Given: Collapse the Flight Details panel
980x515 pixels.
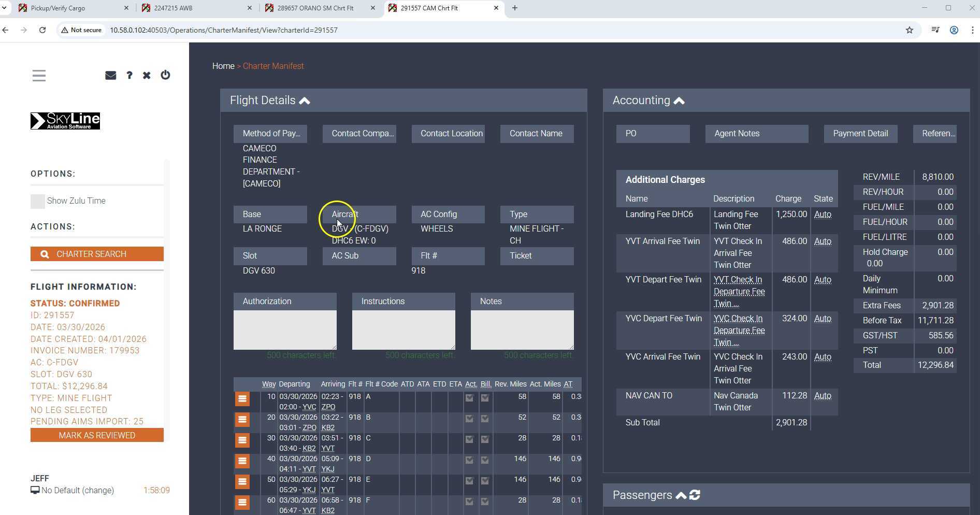Looking at the screenshot, I should click(x=305, y=101).
